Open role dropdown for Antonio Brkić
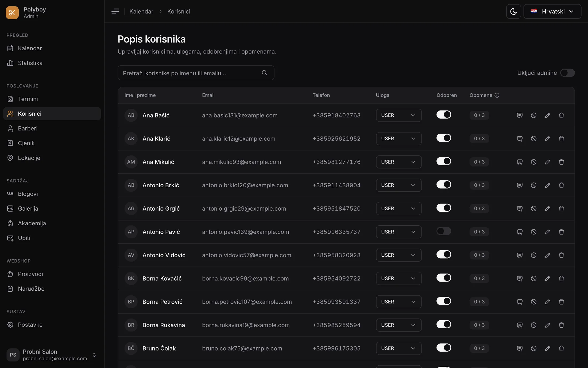This screenshot has width=588, height=368. pyautogui.click(x=399, y=185)
